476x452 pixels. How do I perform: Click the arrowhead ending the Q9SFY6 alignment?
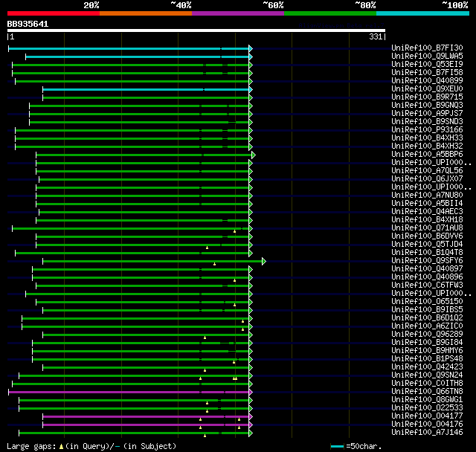coord(263,261)
